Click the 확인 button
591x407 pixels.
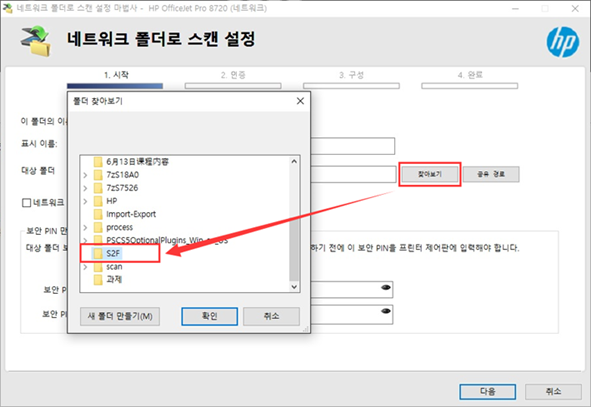(210, 316)
